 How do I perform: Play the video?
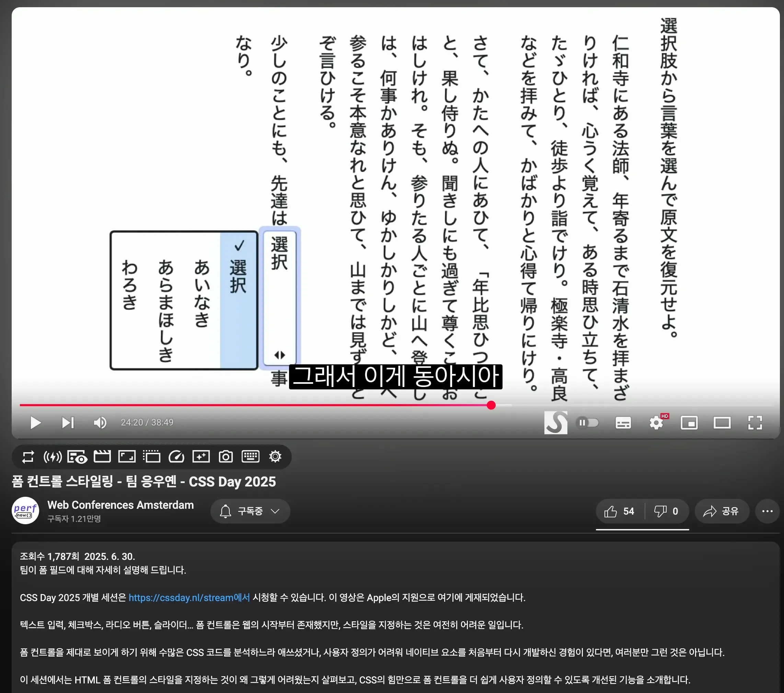coord(36,423)
